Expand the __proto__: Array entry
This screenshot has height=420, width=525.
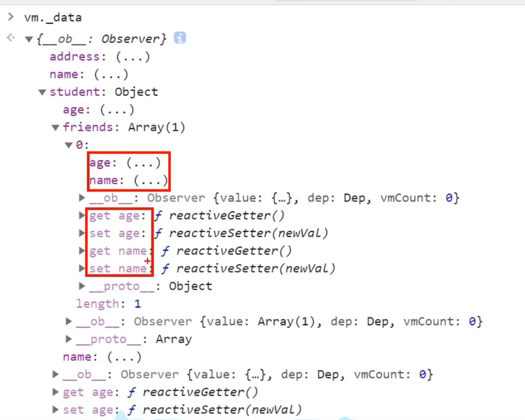69,339
